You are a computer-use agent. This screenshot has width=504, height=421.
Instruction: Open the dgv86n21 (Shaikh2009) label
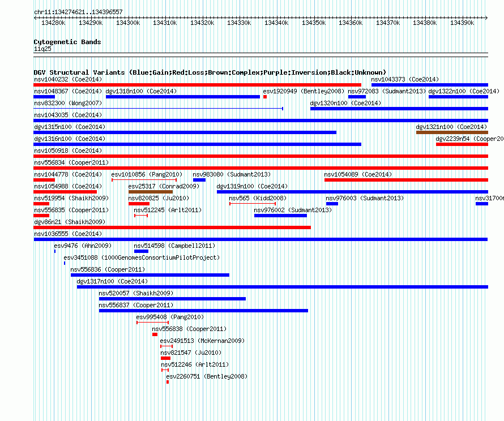[70, 222]
